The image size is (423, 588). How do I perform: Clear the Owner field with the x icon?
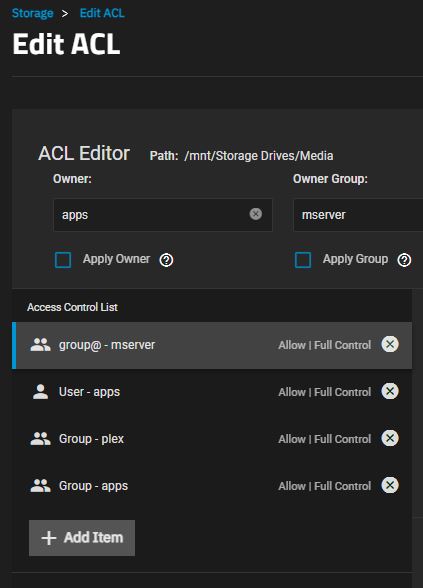[256, 214]
